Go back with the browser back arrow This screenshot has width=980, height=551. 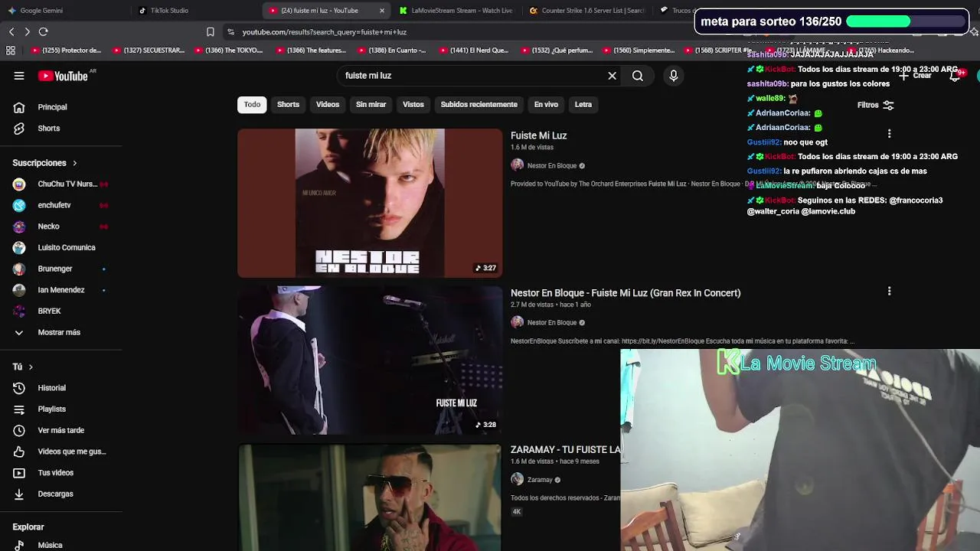coord(11,31)
